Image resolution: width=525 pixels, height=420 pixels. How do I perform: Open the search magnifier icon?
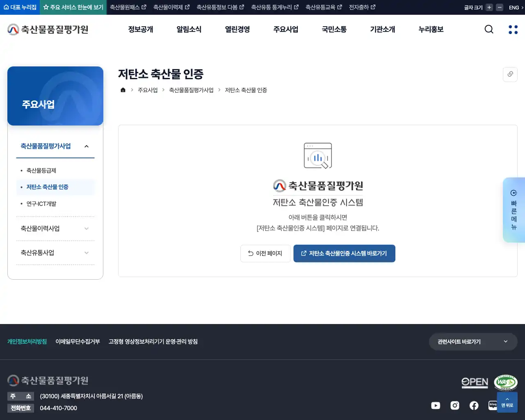(x=489, y=29)
